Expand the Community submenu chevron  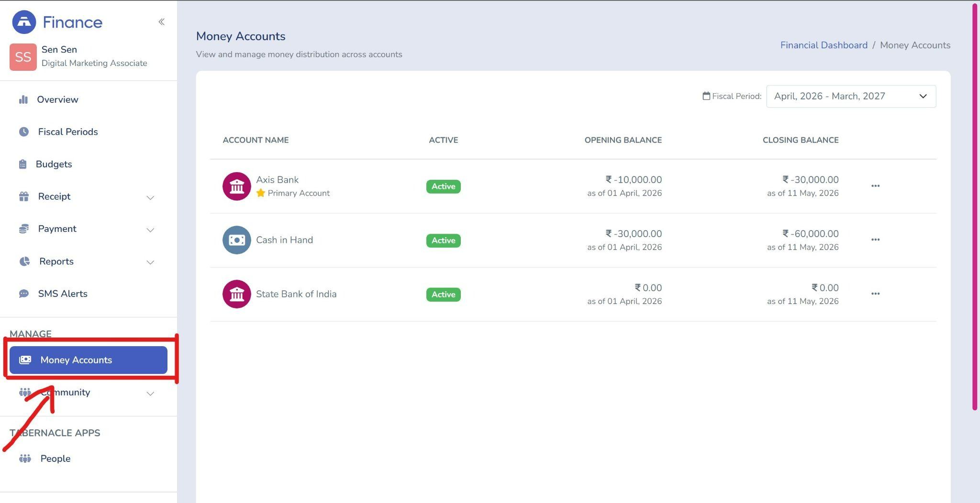coord(150,394)
